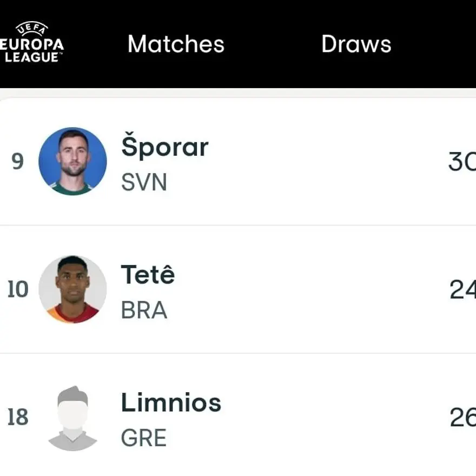The width and height of the screenshot is (476, 476).
Task: Open the Matches tab
Action: (x=176, y=44)
